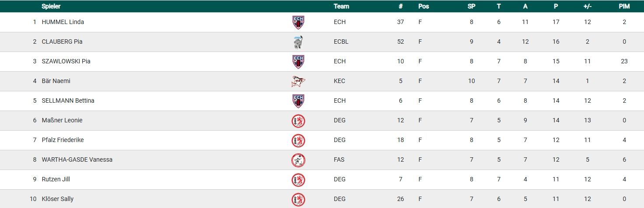Click the ECBL team logo beside CLAUBERG Pia
Viewport: 644px width, 208px height.
[298, 42]
